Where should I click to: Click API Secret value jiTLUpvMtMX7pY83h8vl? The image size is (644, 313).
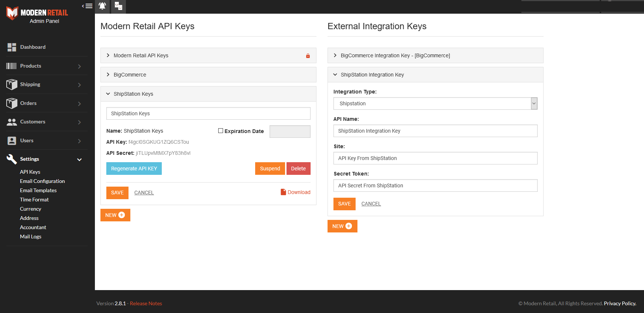click(x=163, y=153)
